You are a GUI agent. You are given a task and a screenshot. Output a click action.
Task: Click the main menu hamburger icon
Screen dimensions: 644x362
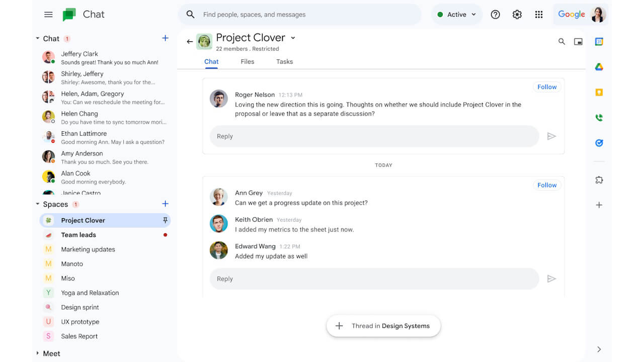(48, 14)
